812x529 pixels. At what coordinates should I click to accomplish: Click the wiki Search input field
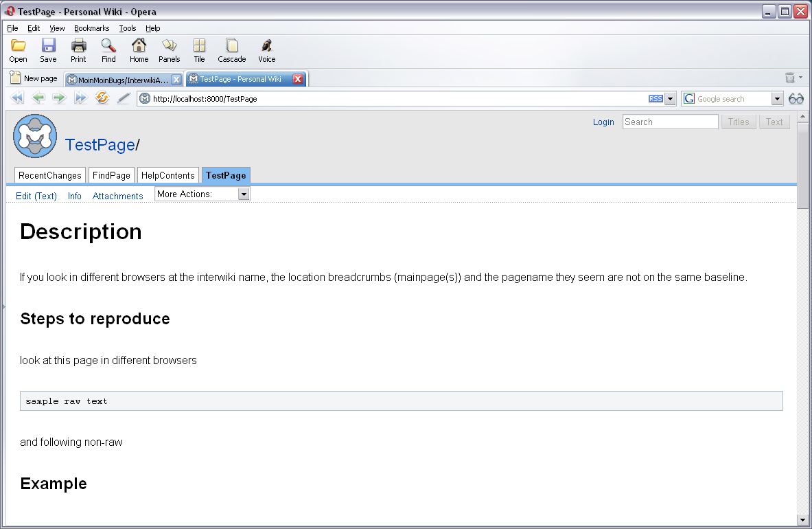[x=670, y=122]
